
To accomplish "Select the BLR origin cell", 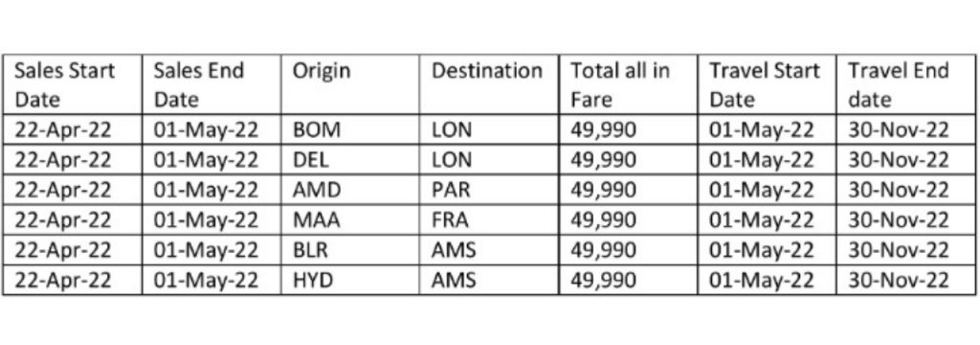I will pos(350,250).
